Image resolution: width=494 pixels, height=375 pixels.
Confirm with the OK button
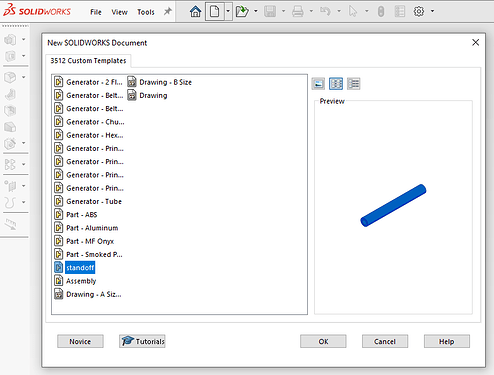coord(323,341)
